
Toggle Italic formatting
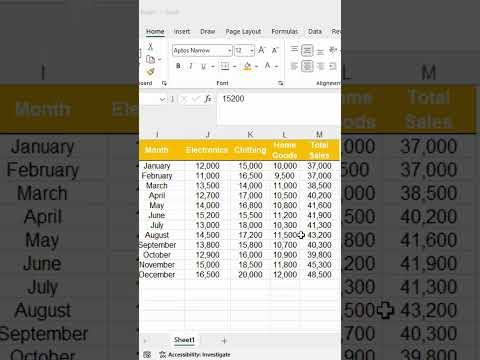click(191, 66)
